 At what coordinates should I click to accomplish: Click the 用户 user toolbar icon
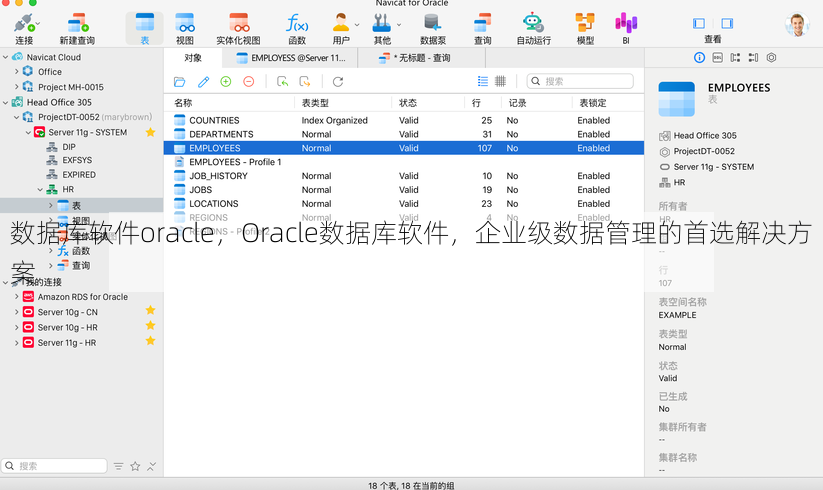341,29
